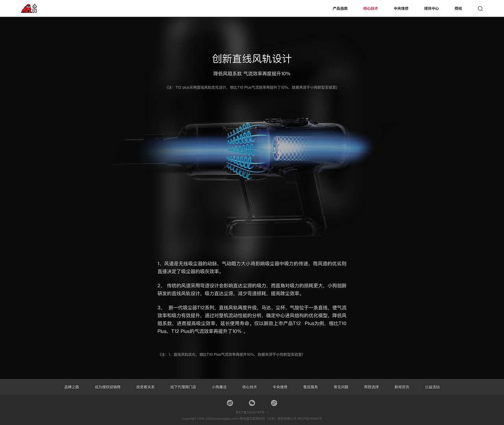Open 售后服务 in the footer
504x425 pixels.
coord(311,387)
